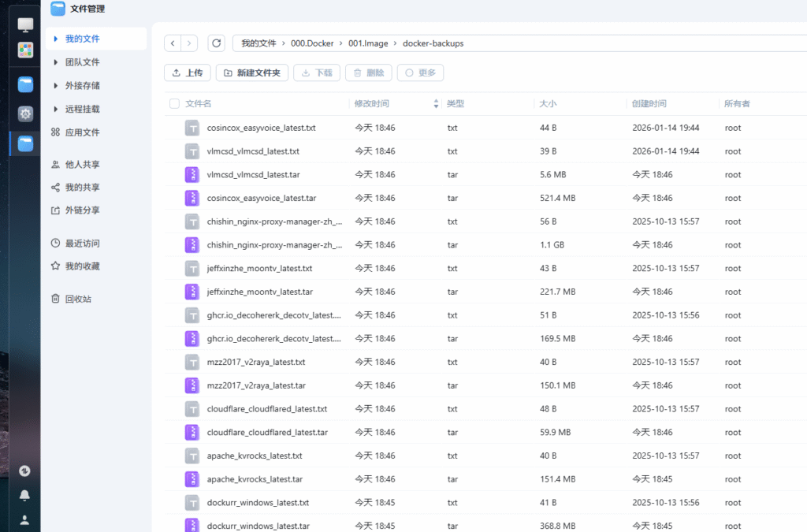Click the desktop monitor icon in the dock

point(25,25)
